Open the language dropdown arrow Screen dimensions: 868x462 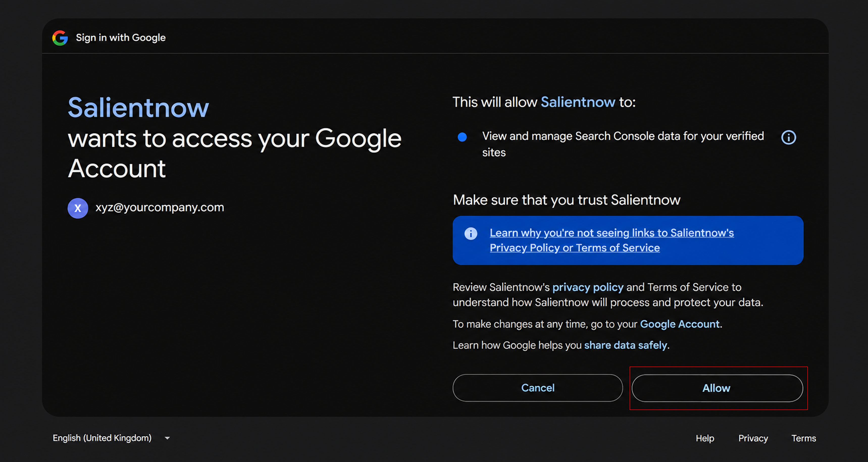coord(167,438)
